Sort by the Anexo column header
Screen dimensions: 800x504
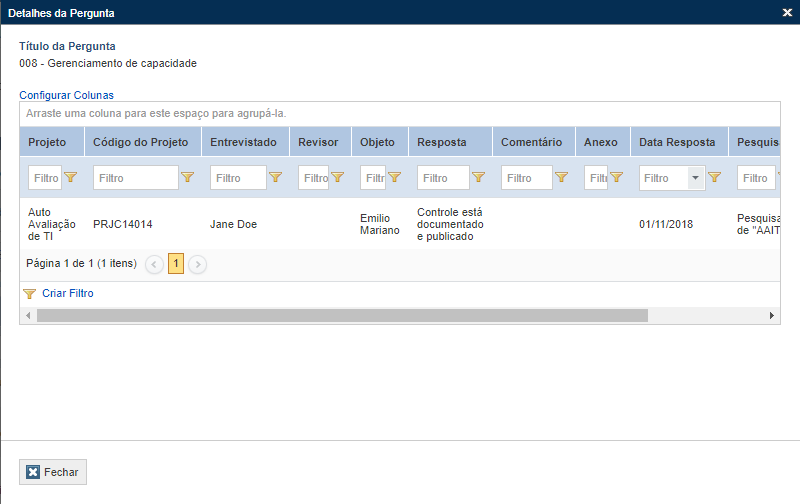603,142
